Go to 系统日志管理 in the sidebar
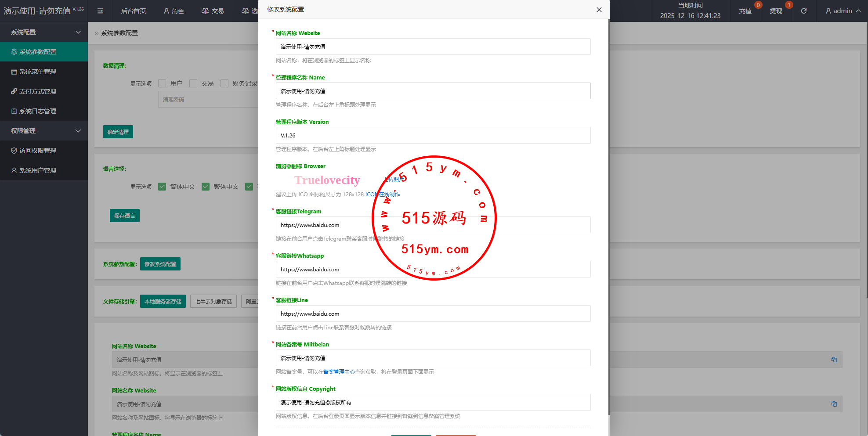This screenshot has height=436, width=868. coord(44,111)
